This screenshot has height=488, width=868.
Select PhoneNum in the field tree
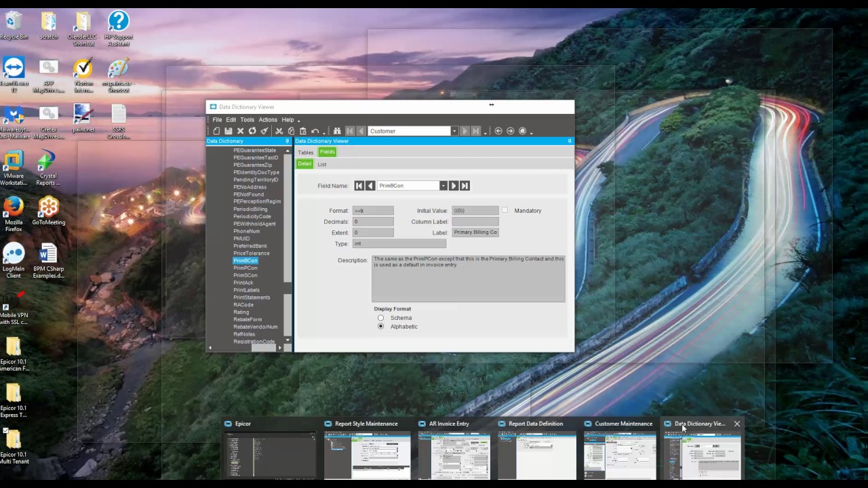pos(246,231)
